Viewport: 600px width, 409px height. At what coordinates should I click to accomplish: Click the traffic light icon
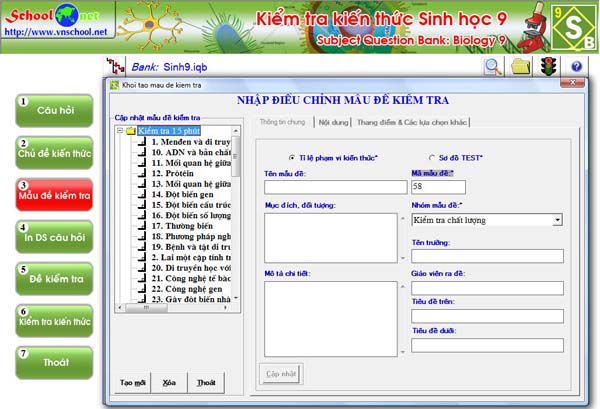(x=548, y=67)
